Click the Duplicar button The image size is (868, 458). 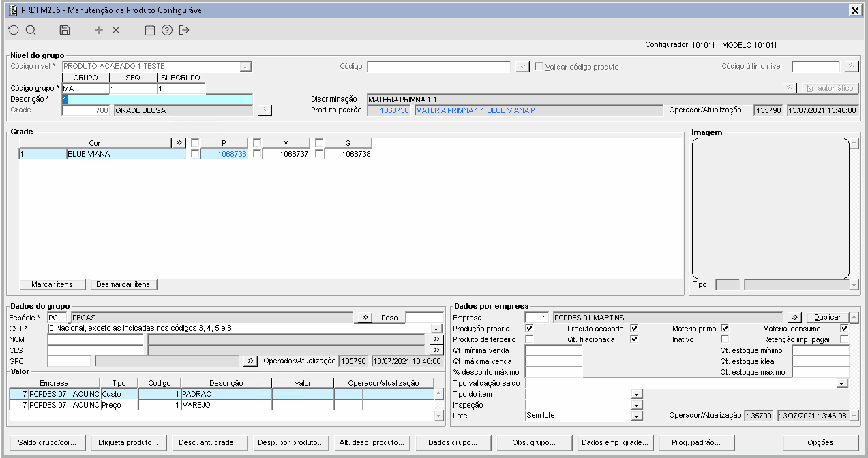828,318
